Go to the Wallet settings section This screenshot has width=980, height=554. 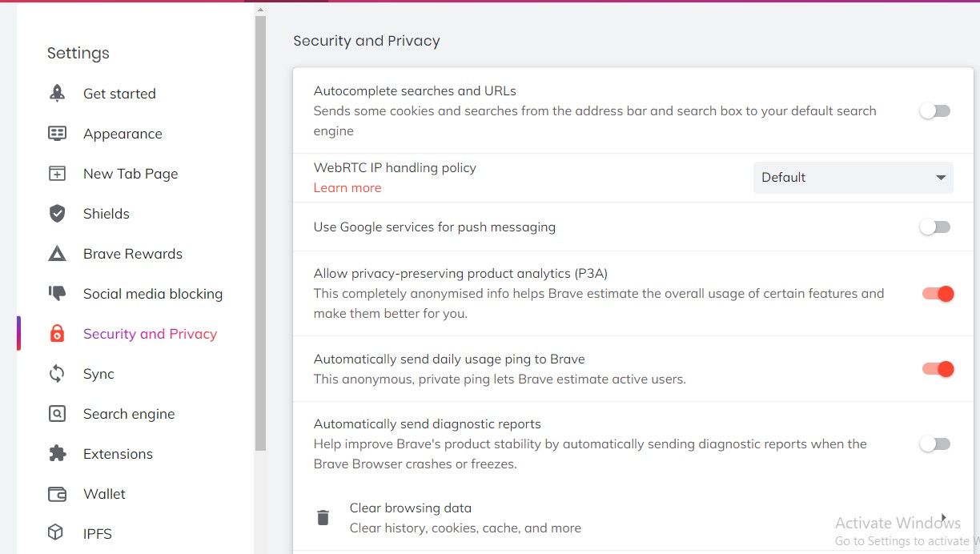coord(104,494)
